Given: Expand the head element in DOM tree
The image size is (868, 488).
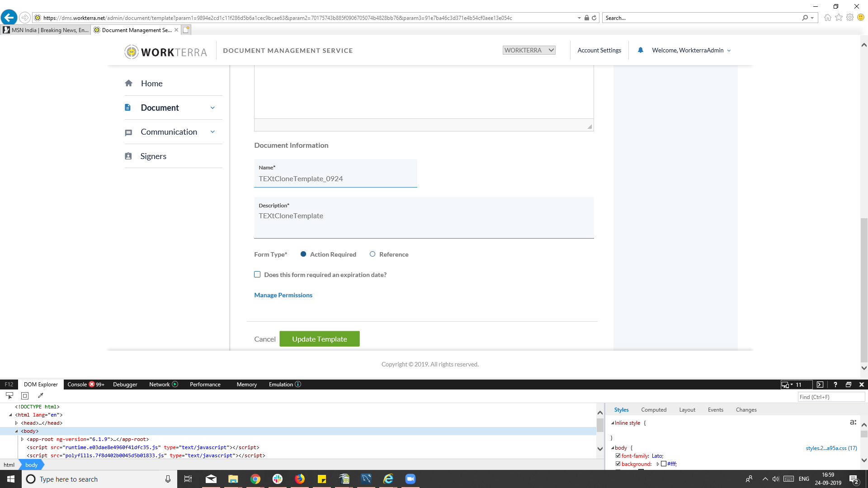Looking at the screenshot, I should pos(18,423).
